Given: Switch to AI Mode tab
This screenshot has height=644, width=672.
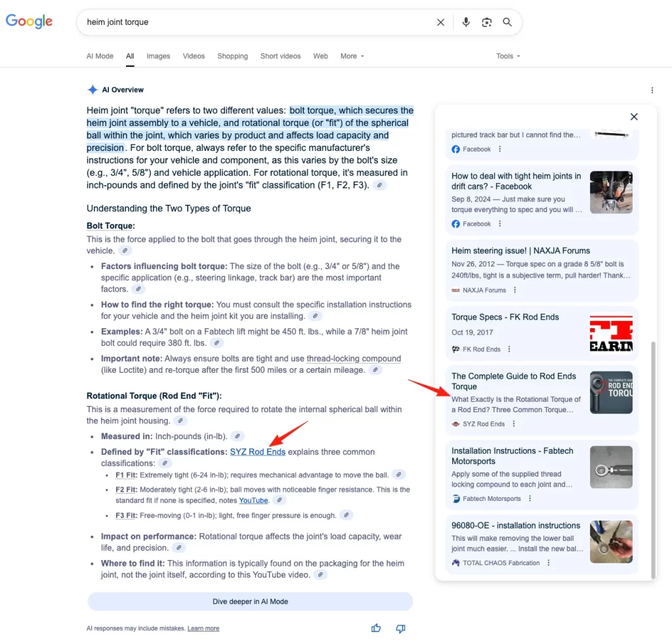Looking at the screenshot, I should tap(100, 56).
